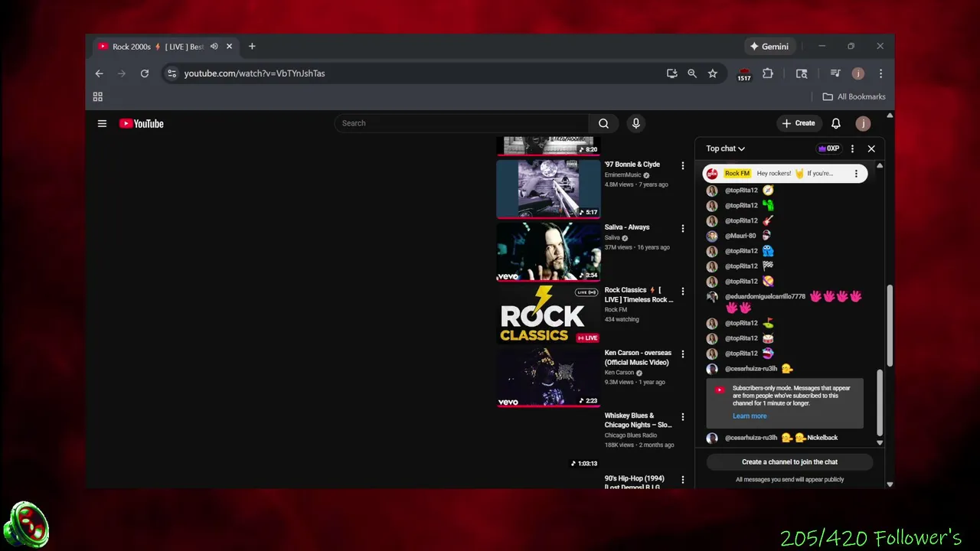Screen dimensions: 980x551
Task: Click pinned Rock FM 'Hey rockers!' message
Action: pos(785,174)
